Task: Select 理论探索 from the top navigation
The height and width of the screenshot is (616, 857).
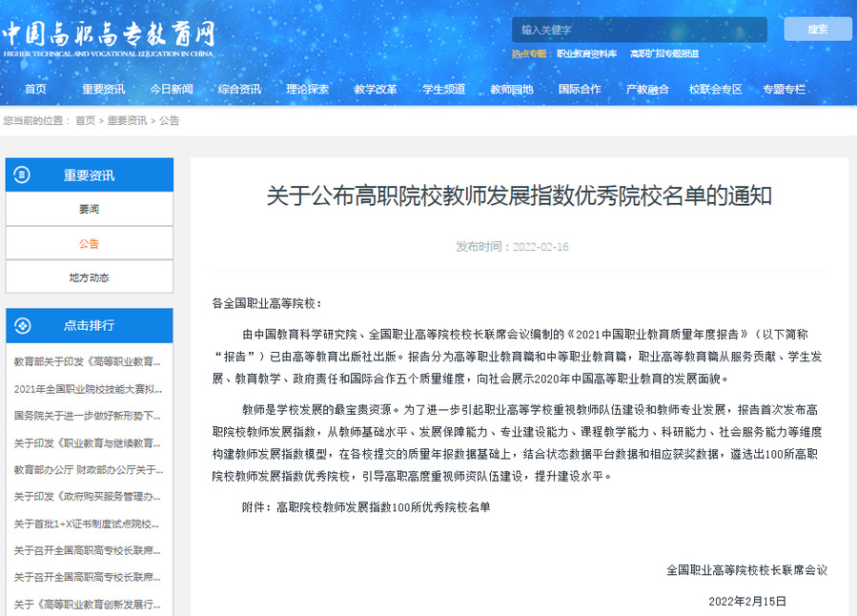Action: [307, 90]
